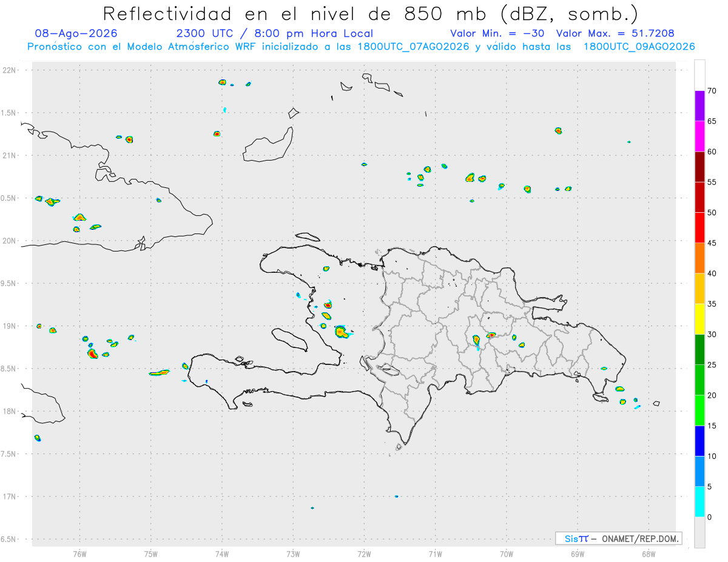Click the white above-70 legend band
Viewport: 728px width, 562px height.
[699, 75]
